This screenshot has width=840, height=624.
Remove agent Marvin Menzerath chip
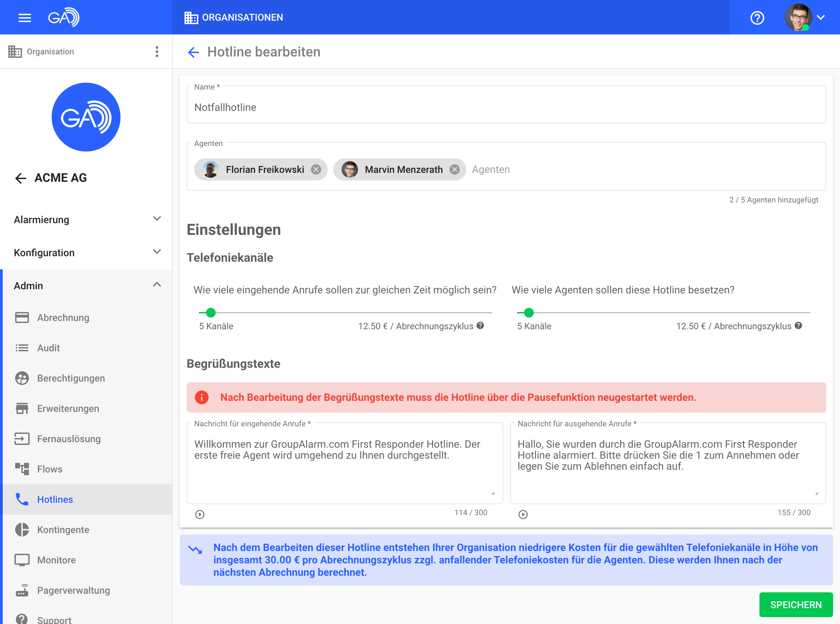(454, 169)
